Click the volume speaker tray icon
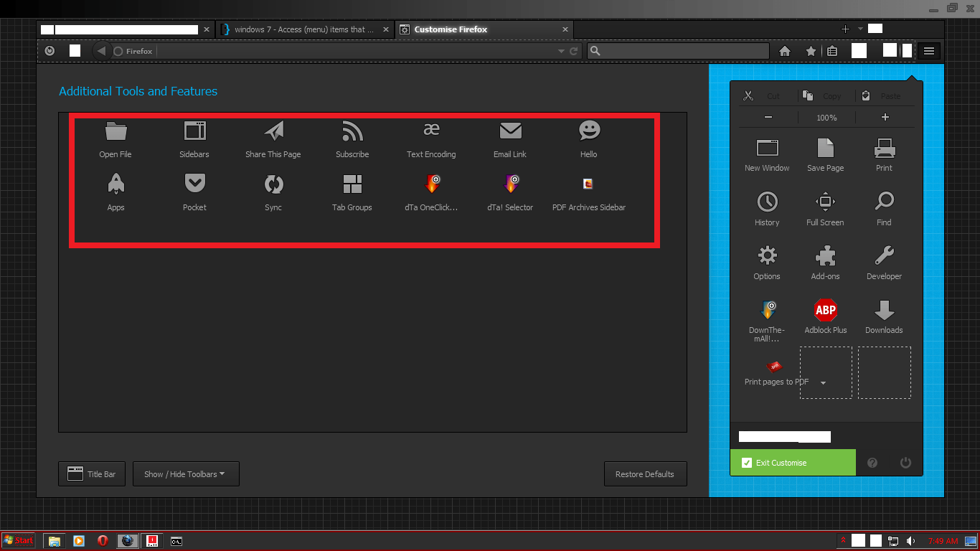The height and width of the screenshot is (551, 980). (910, 541)
